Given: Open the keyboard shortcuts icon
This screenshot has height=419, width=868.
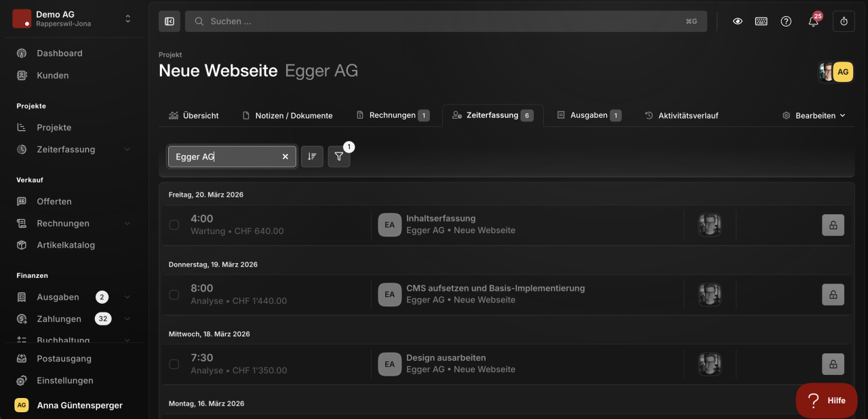Looking at the screenshot, I should click(x=762, y=21).
